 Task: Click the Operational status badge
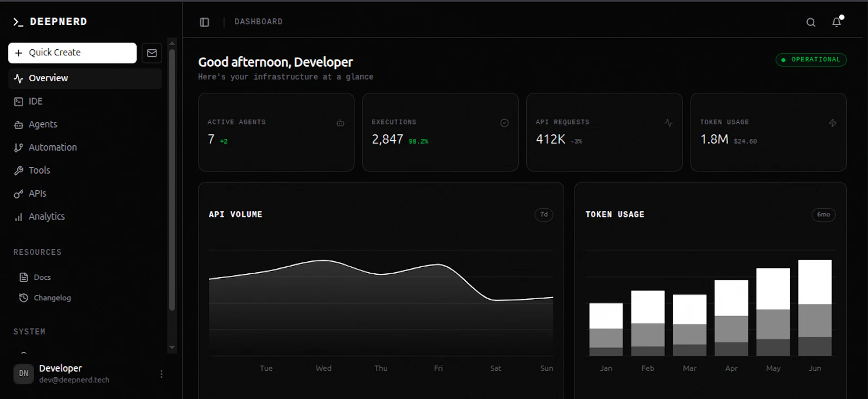(811, 60)
